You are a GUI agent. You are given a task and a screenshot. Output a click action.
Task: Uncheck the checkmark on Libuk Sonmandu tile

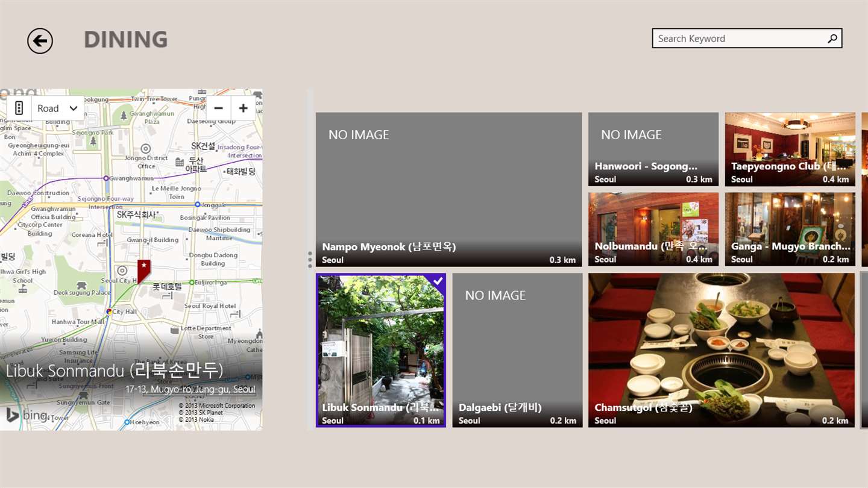[x=438, y=281]
